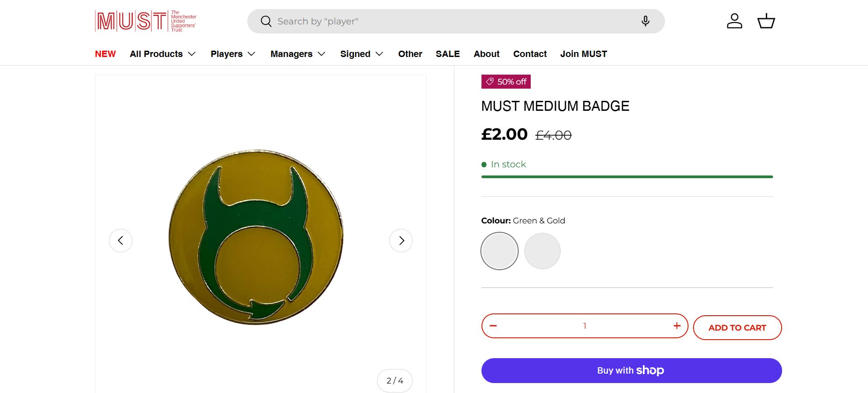Click the MUST logo in header

coord(145,21)
